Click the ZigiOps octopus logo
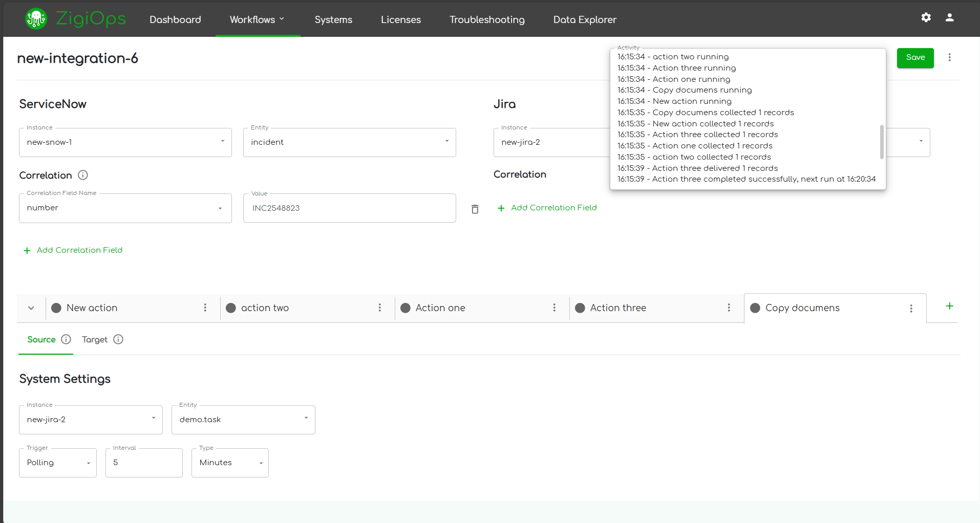 [x=36, y=19]
